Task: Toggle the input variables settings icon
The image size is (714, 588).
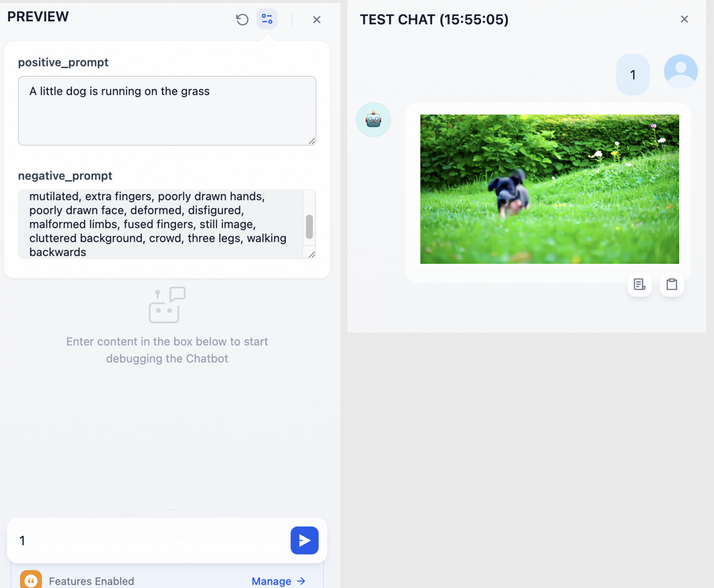Action: [267, 19]
